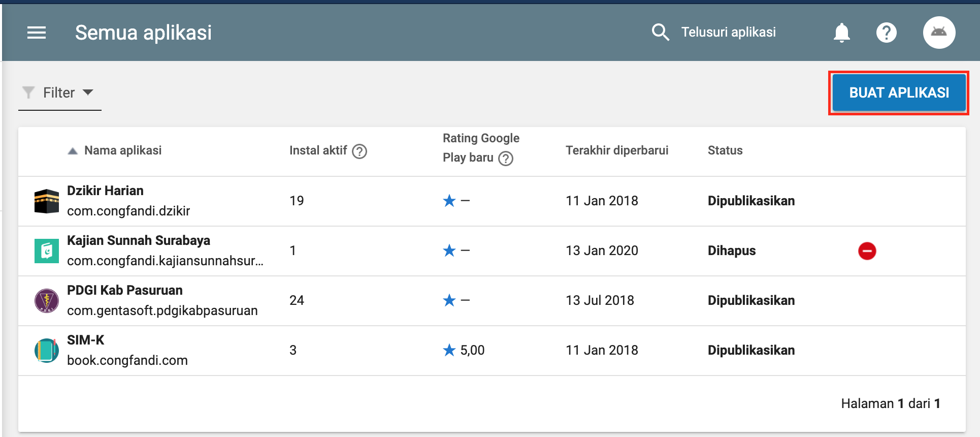This screenshot has height=437, width=980.
Task: Open the Kajian Sunnah Surabaya app
Action: [139, 240]
